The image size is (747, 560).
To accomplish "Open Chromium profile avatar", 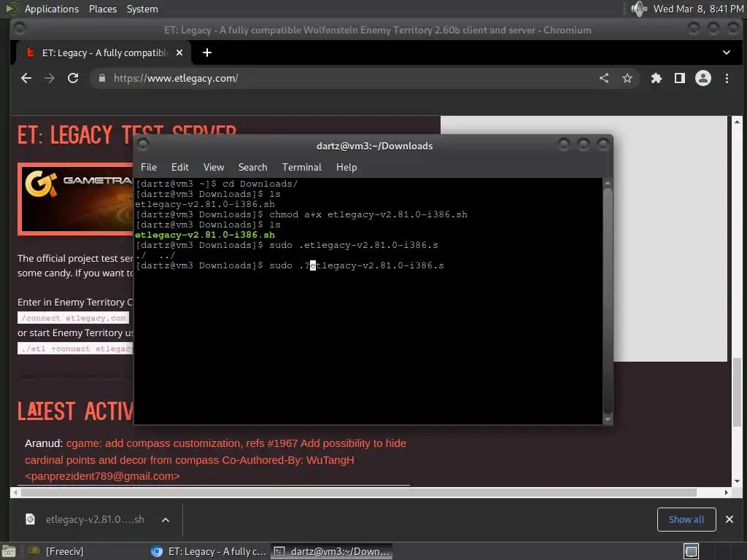I will (703, 78).
